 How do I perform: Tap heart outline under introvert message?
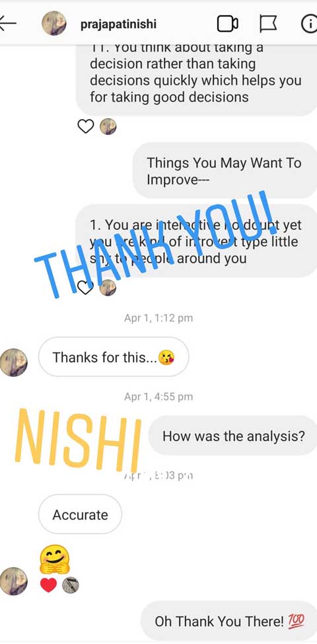click(86, 288)
